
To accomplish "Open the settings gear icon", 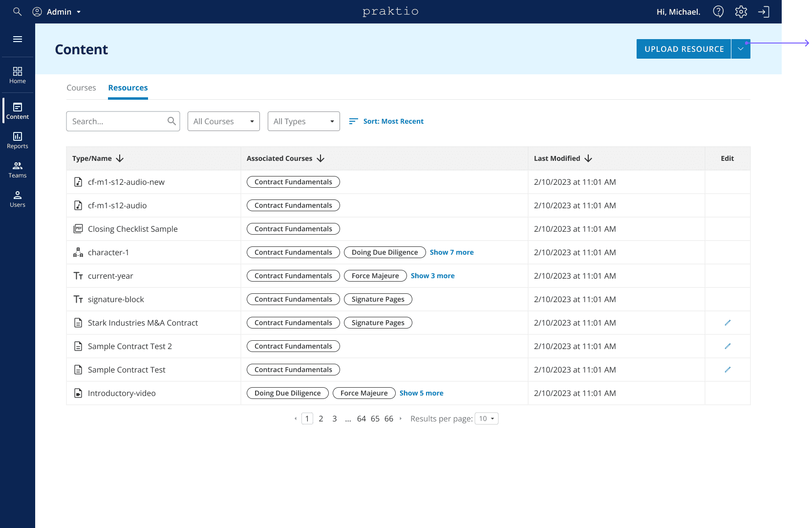I will (x=741, y=12).
